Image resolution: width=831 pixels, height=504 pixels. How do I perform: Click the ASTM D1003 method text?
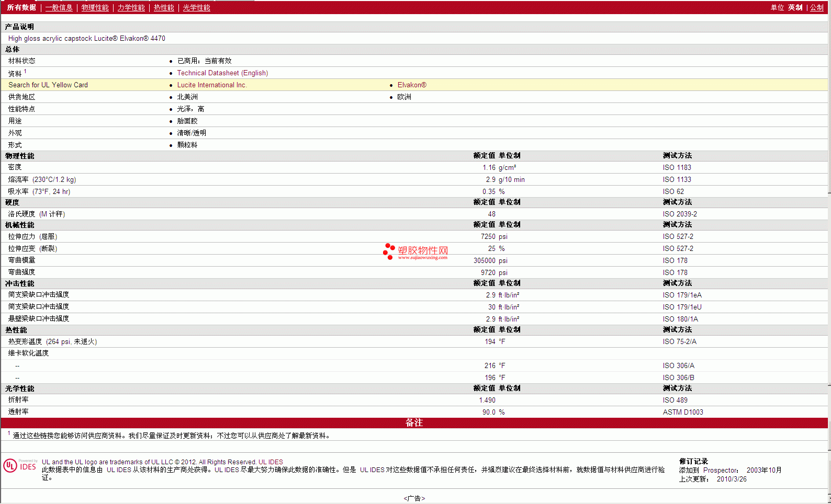(x=683, y=413)
